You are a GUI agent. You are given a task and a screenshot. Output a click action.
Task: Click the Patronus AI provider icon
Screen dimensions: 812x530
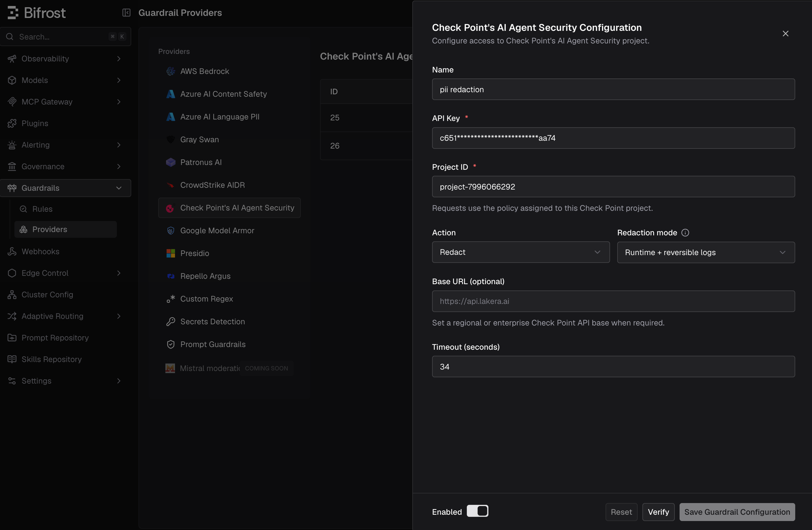click(x=170, y=162)
